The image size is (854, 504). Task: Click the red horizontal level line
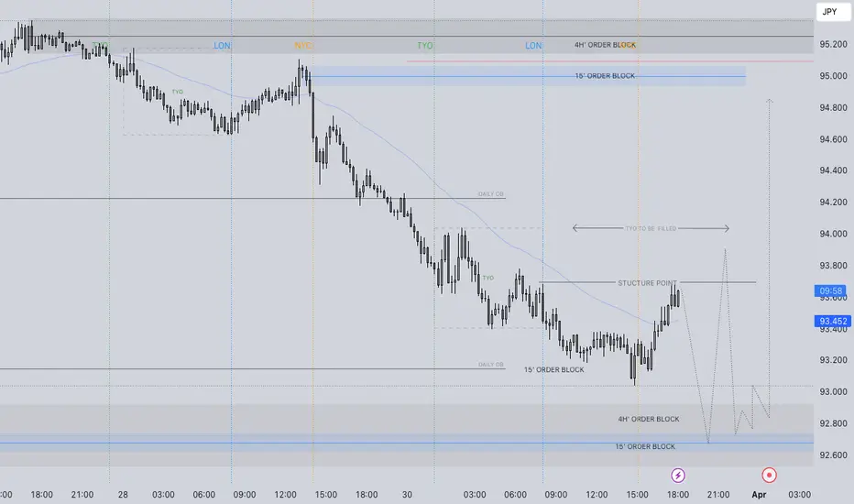(x=610, y=61)
